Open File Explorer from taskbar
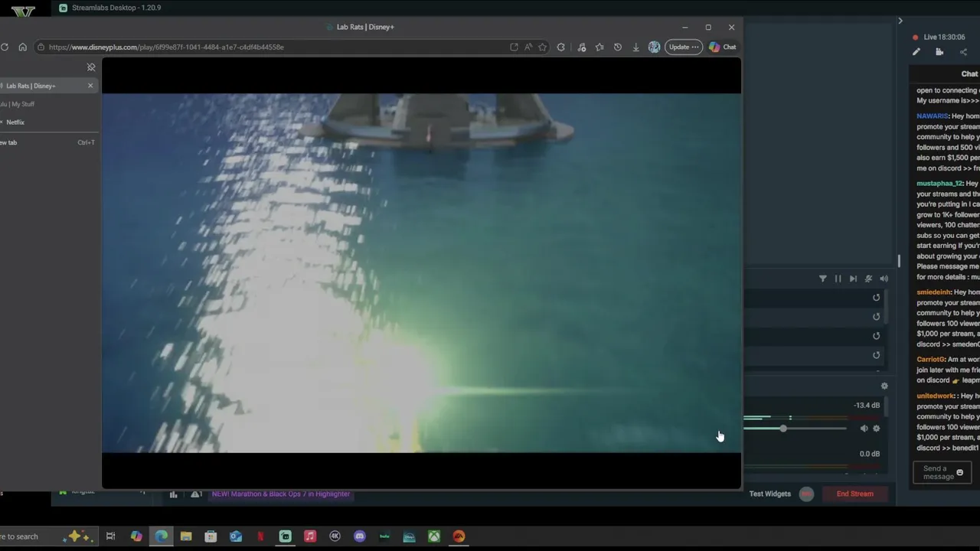Image resolution: width=980 pixels, height=551 pixels. click(186, 536)
